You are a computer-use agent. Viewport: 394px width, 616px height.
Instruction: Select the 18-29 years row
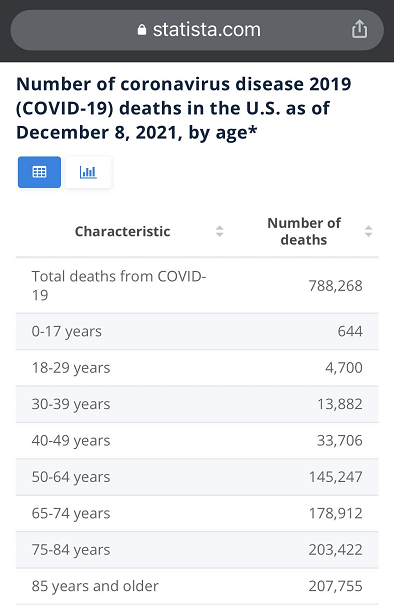(x=197, y=368)
